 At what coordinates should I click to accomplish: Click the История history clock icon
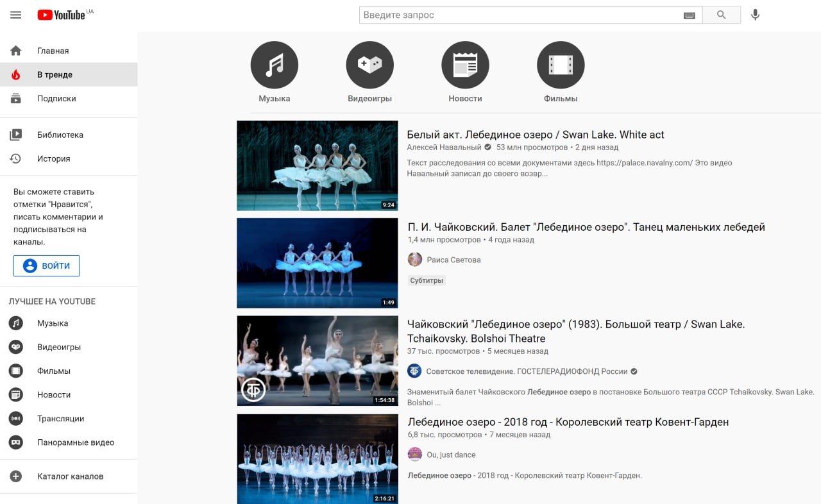coord(16,158)
